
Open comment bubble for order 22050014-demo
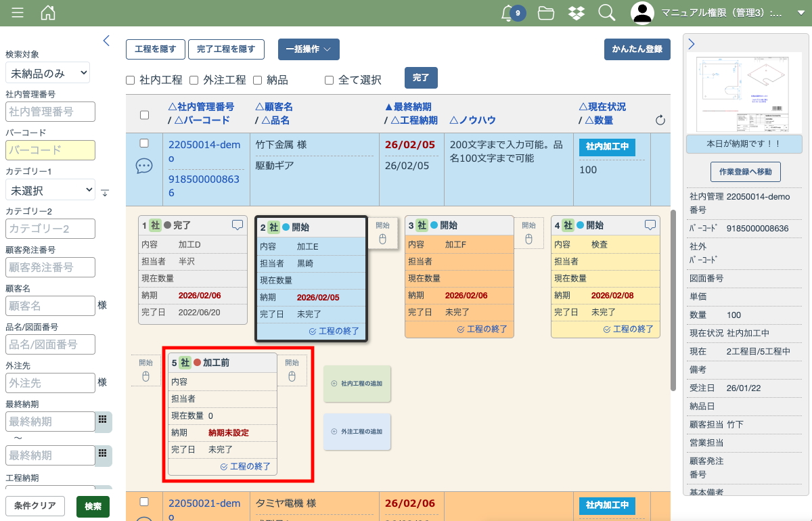pyautogui.click(x=143, y=166)
